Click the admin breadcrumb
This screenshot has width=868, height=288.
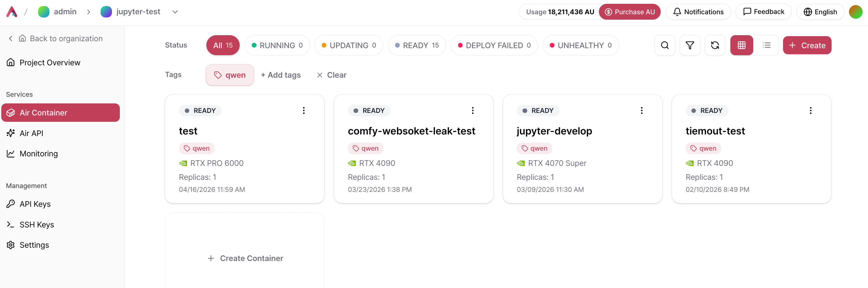pyautogui.click(x=65, y=12)
